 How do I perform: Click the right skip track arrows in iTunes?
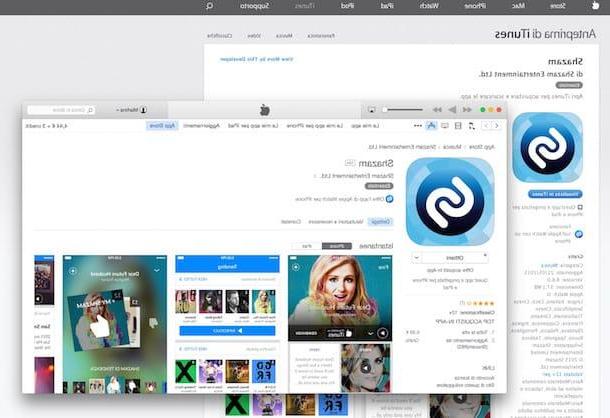tap(467, 110)
